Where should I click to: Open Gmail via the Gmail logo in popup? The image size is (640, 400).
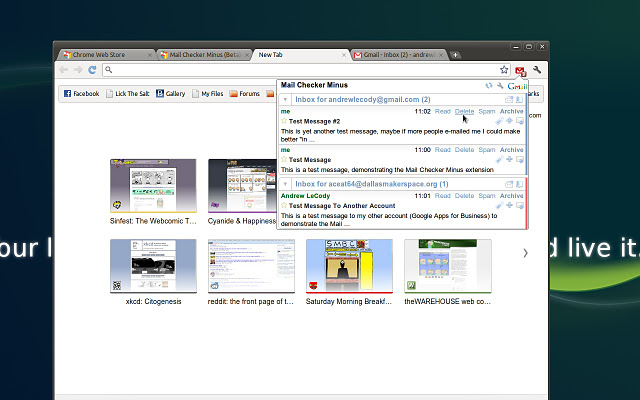click(517, 86)
